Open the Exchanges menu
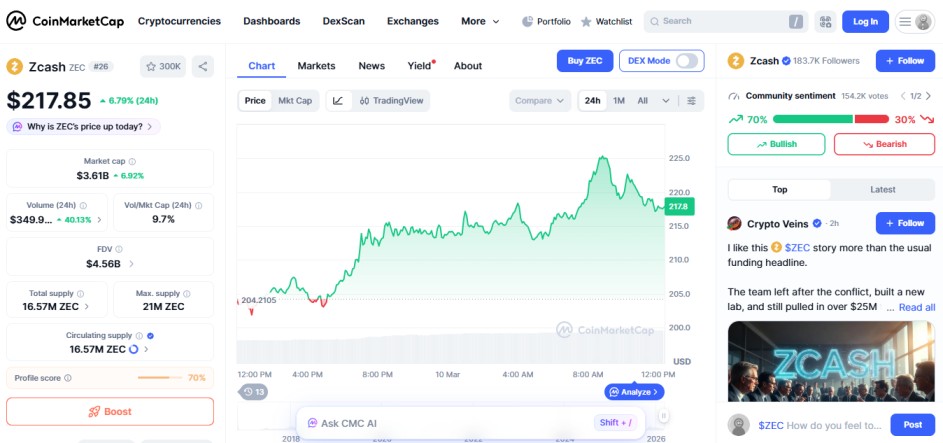Screen dimensions: 943x443 coord(413,21)
